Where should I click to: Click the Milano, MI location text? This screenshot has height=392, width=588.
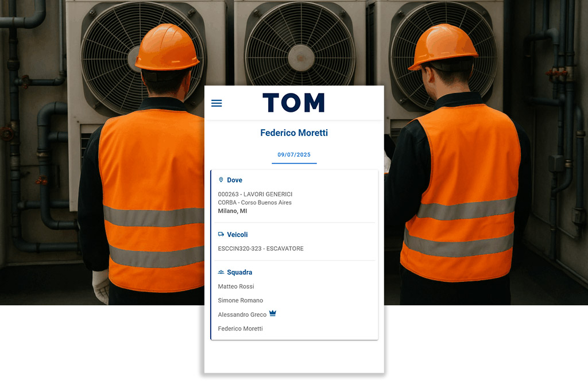click(233, 211)
